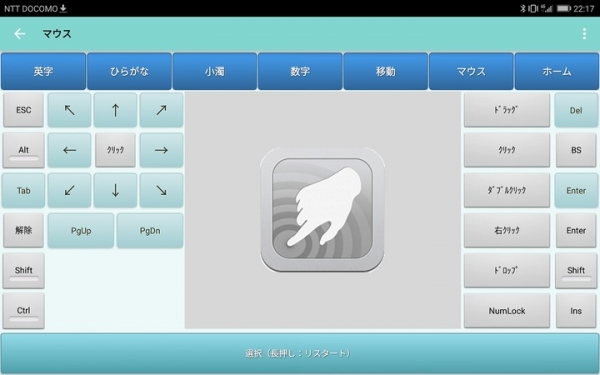The image size is (600, 375).
Task: Tap the 右クリック button
Action: 507,230
